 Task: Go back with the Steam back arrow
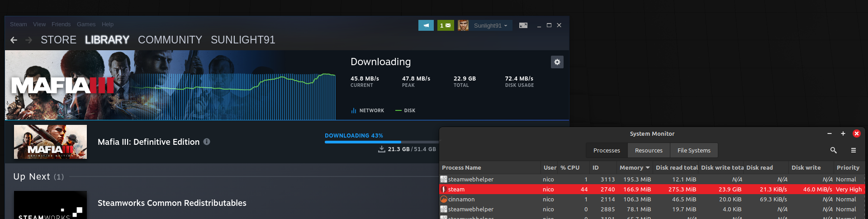tap(14, 40)
